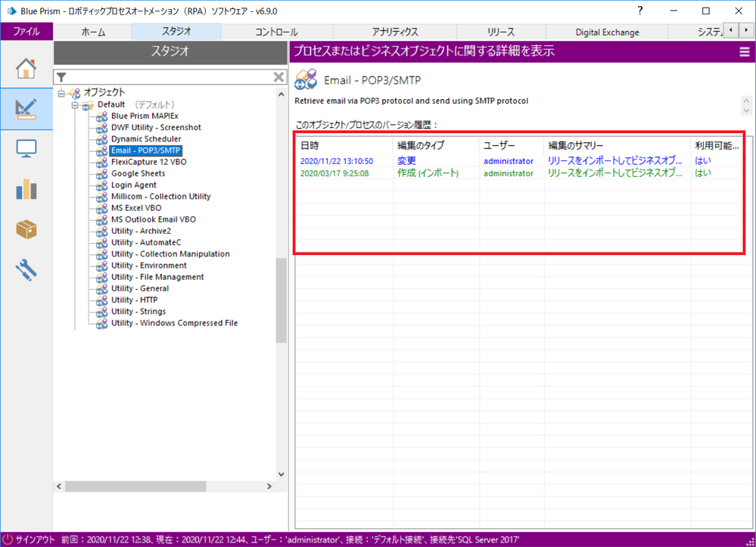Click the Login Agent object icon
This screenshot has width=756, height=547.
click(x=101, y=185)
